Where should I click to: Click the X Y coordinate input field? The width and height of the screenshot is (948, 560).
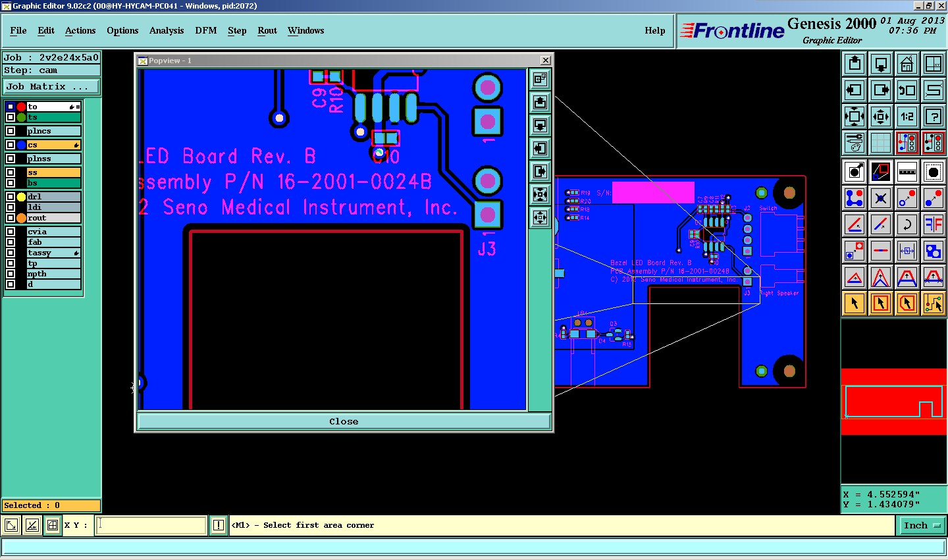pos(151,525)
